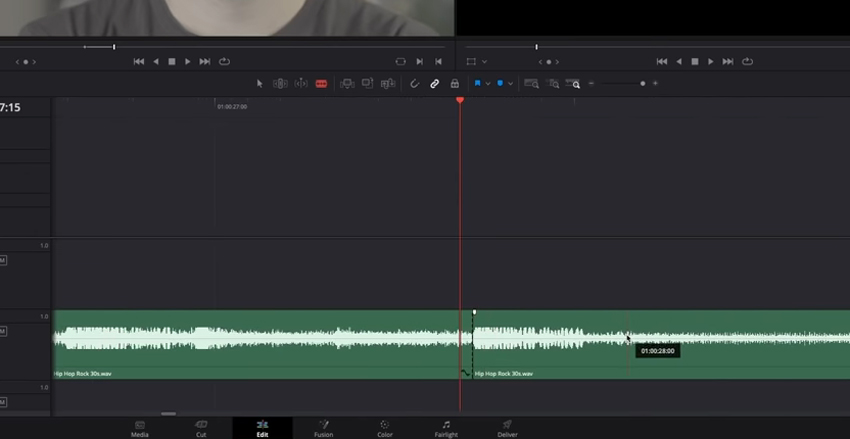Screen dimensions: 850x439
Task: Activate the Trim Edit Mode tool
Action: point(280,84)
